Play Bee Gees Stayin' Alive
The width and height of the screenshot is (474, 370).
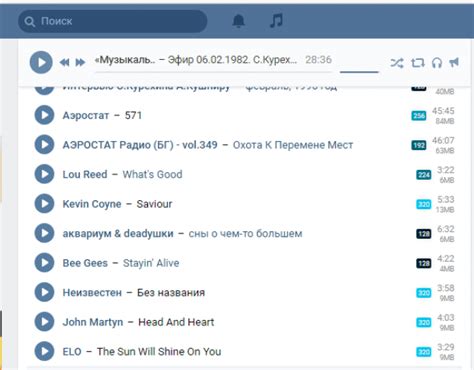[x=44, y=263]
